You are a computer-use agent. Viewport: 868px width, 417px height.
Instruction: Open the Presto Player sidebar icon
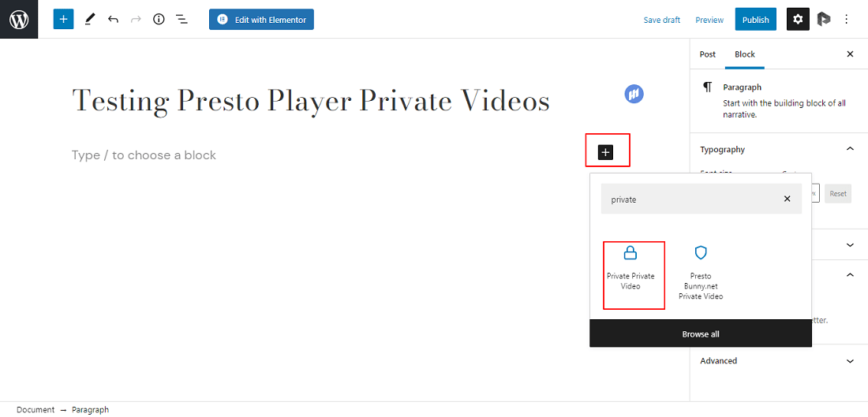pyautogui.click(x=824, y=20)
